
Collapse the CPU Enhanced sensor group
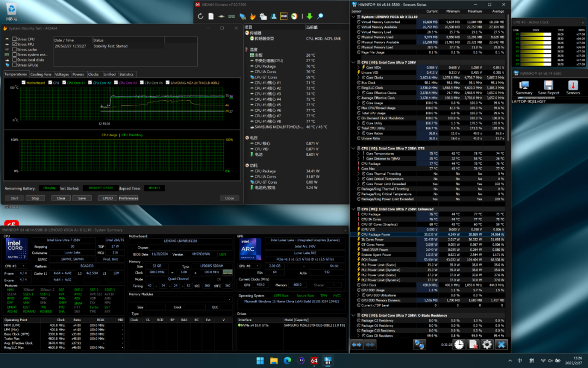coord(353,209)
